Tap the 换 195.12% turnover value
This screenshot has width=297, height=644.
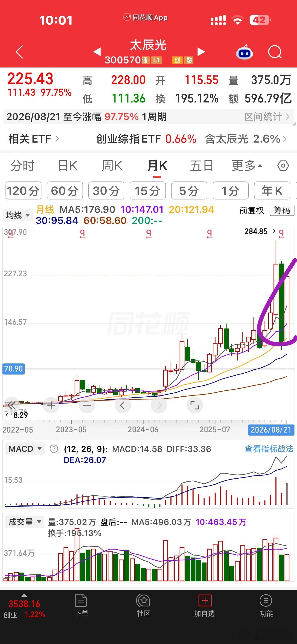tap(187, 99)
